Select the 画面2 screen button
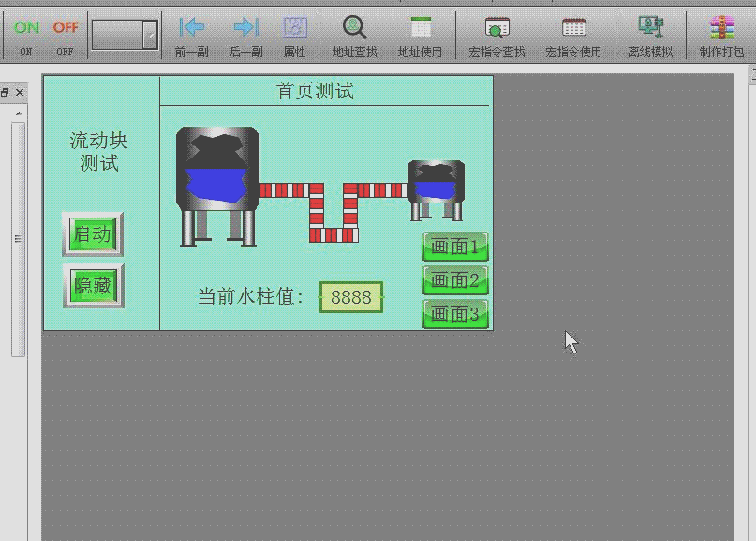 (x=455, y=280)
